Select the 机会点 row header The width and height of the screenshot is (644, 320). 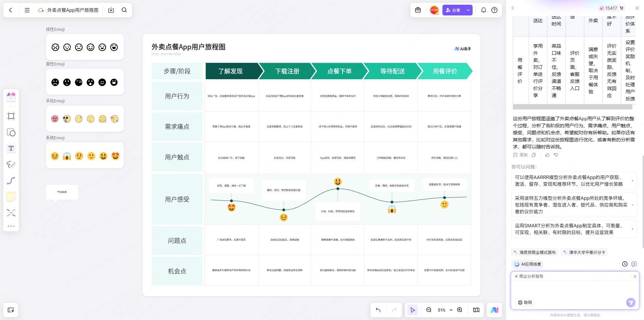[177, 271]
